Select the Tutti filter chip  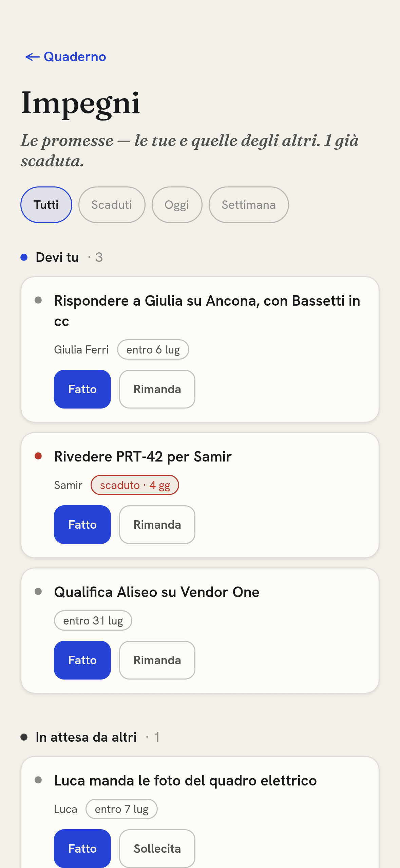(x=46, y=205)
